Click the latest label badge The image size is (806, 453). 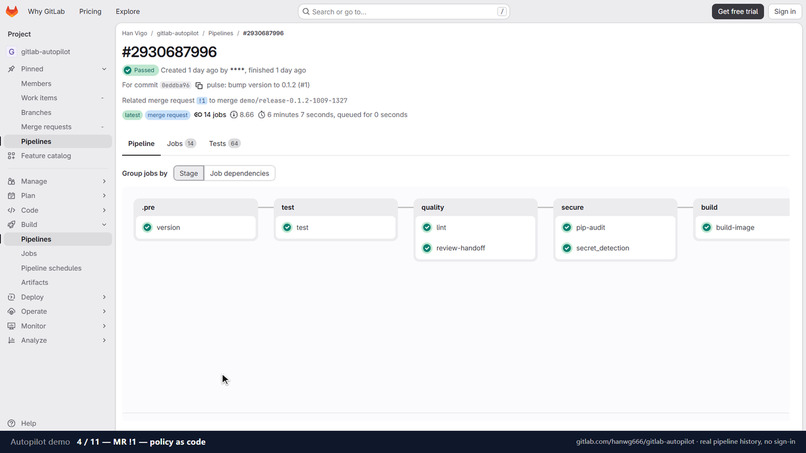pyautogui.click(x=132, y=115)
